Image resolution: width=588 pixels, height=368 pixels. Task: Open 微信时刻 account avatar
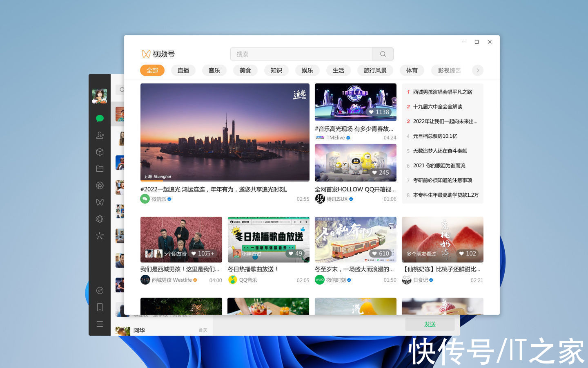320,280
